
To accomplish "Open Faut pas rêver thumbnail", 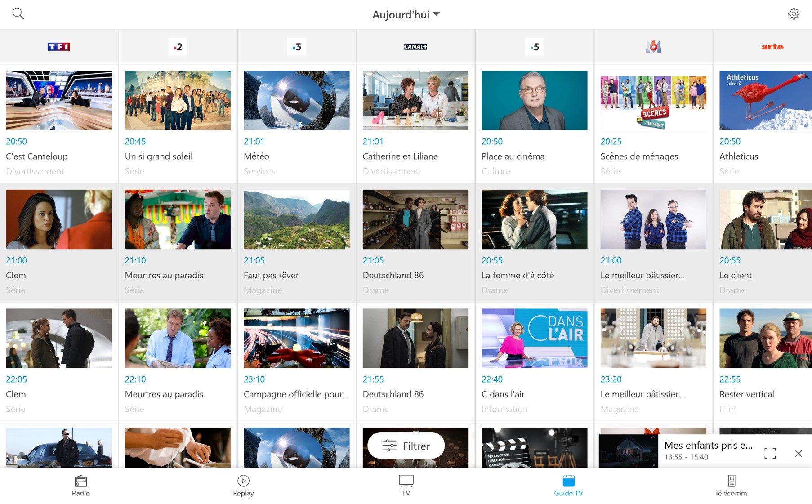I will coord(297,219).
